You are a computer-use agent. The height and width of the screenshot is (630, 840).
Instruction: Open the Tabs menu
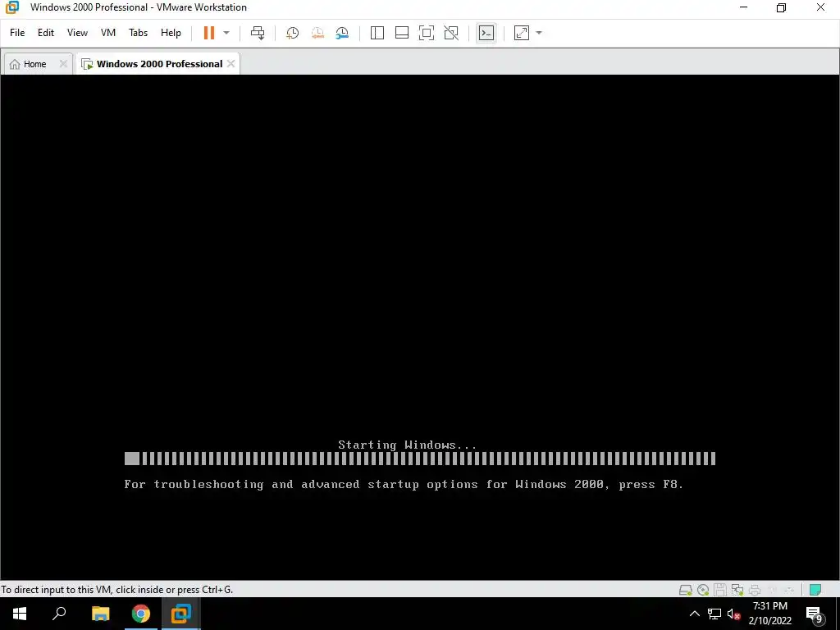138,33
